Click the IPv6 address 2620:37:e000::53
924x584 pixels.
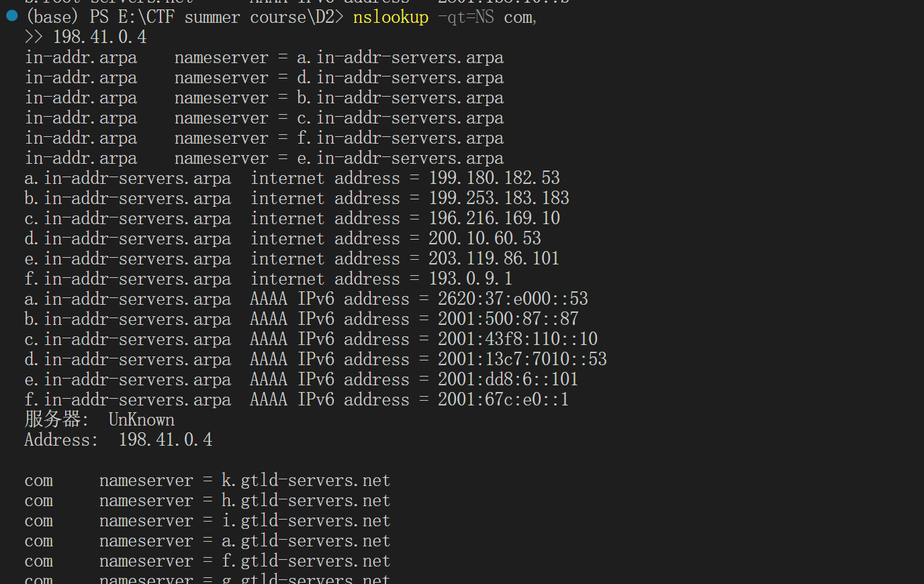(x=513, y=299)
